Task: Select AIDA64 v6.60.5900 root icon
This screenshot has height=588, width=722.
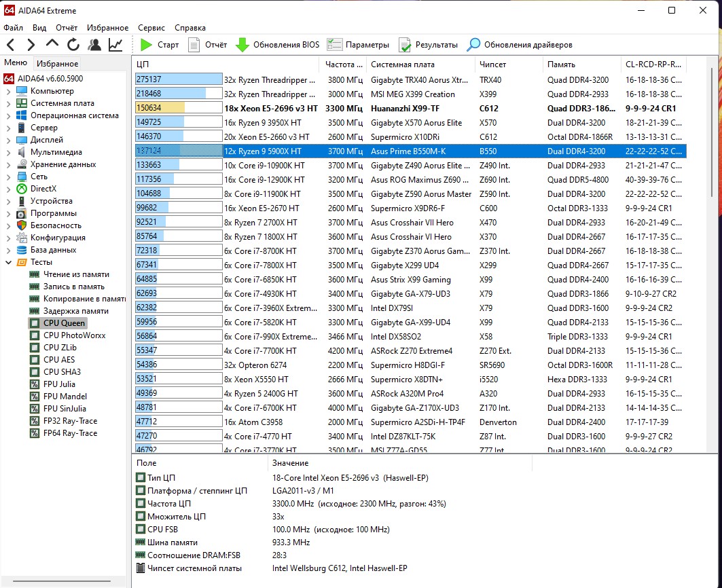Action: click(9, 79)
